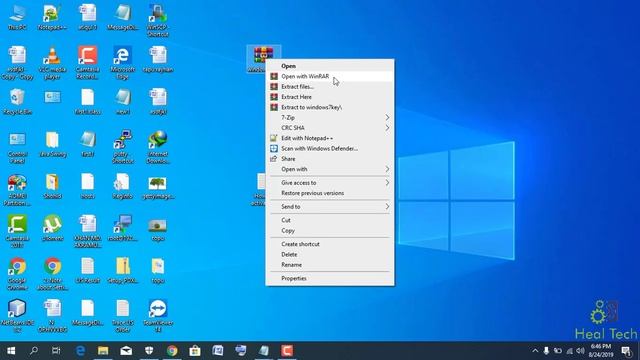Select the Camtasia Recorder desktop icon
The image size is (640, 360).
click(x=87, y=62)
